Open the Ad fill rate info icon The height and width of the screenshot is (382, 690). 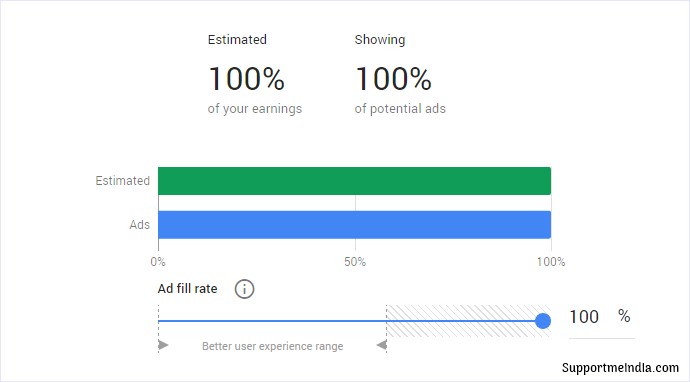(244, 289)
